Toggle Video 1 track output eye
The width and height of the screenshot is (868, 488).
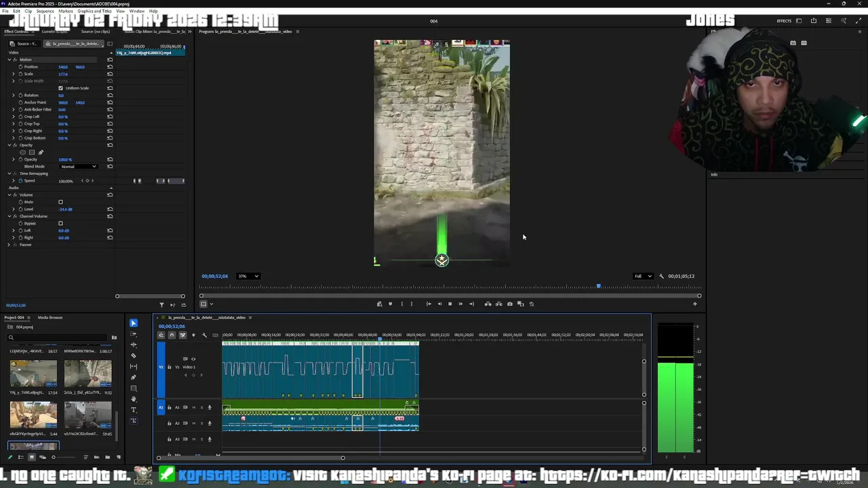[193, 359]
